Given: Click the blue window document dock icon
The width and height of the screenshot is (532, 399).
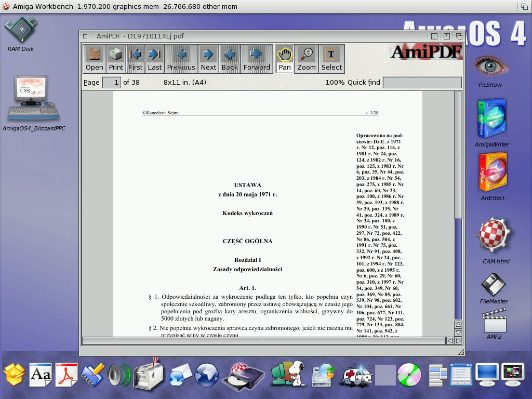Looking at the screenshot, I should [x=461, y=375].
